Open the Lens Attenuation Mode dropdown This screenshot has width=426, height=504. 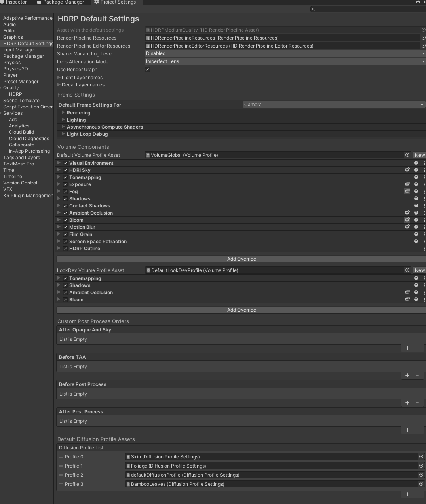click(285, 61)
